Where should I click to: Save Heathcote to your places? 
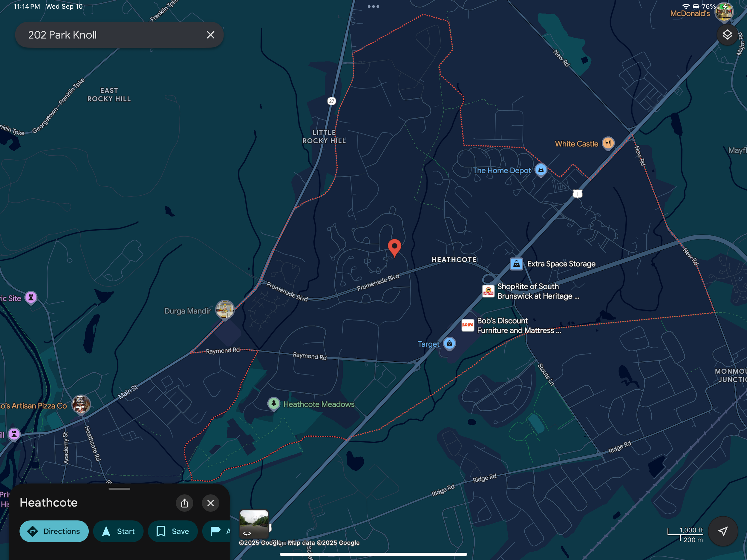[173, 531]
